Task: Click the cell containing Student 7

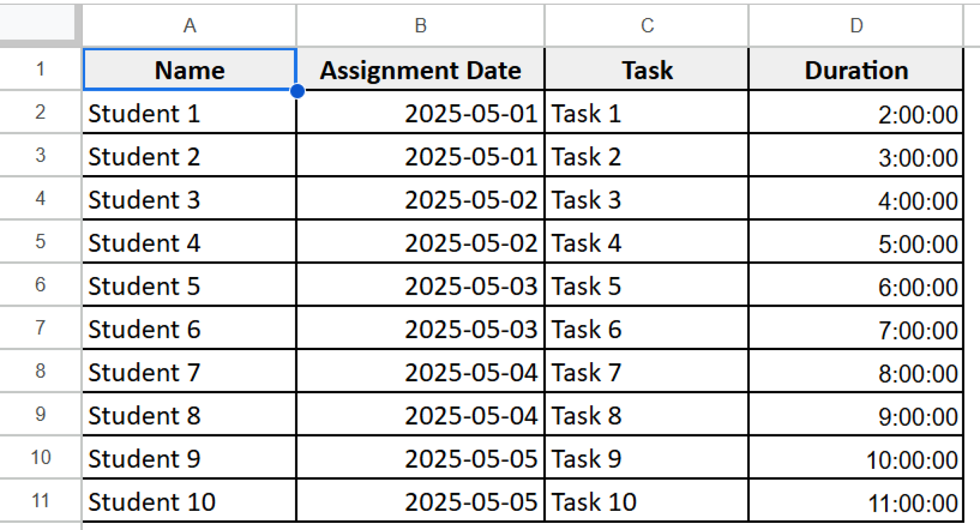Action: pos(189,372)
